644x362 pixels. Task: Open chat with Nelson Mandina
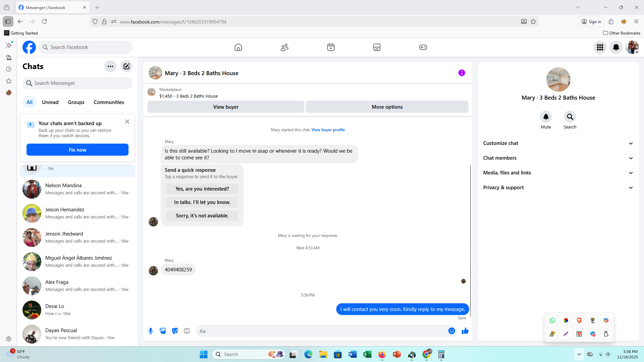78,189
